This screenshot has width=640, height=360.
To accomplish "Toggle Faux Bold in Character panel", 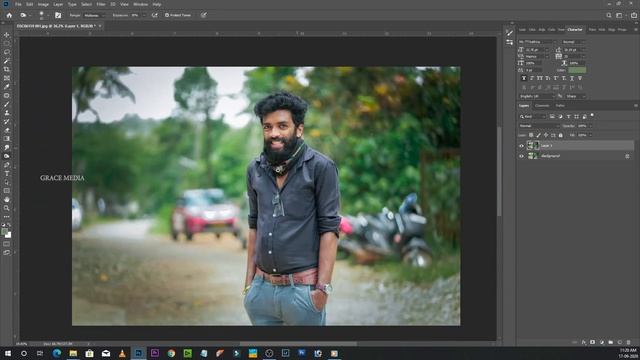I will (524, 78).
